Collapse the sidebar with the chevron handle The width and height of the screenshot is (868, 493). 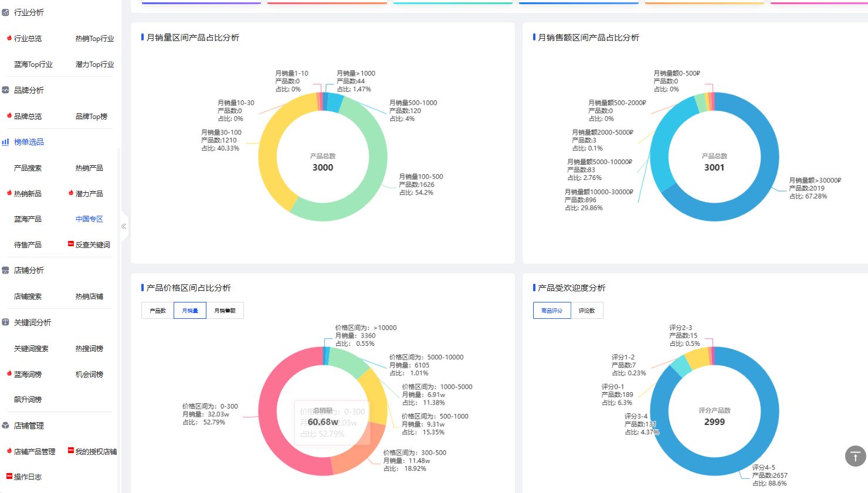coord(124,226)
